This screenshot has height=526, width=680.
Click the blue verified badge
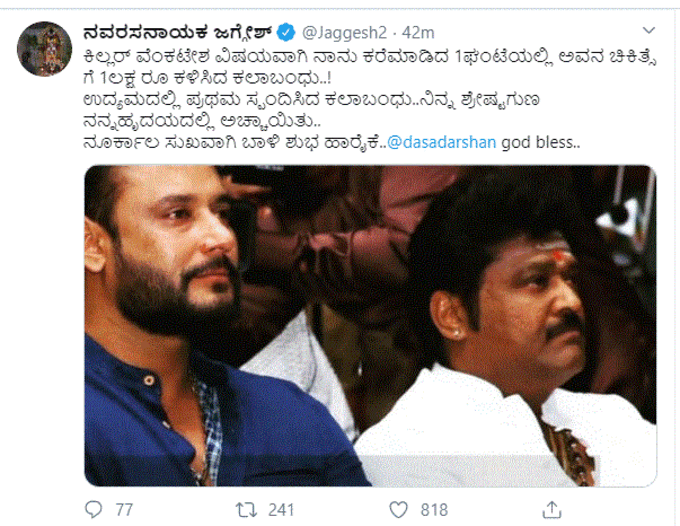(x=286, y=33)
